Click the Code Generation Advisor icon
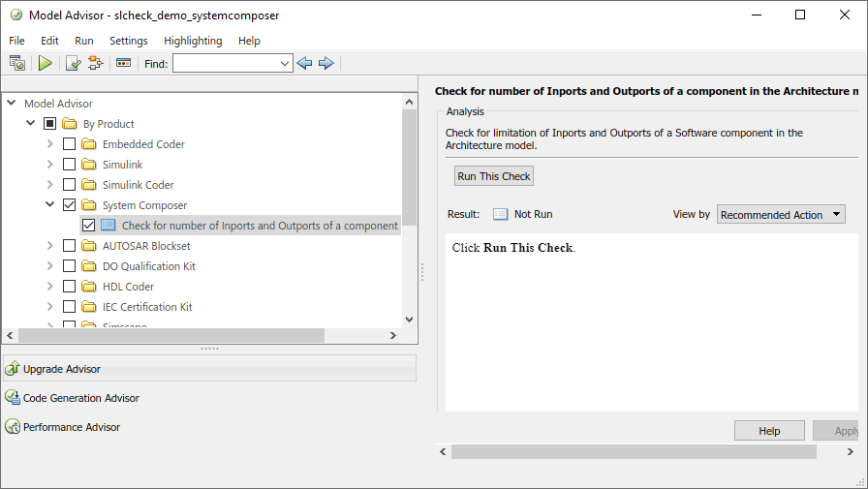 [x=13, y=397]
